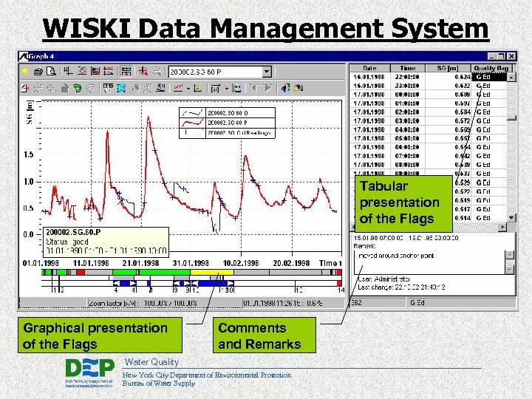532x399 pixels.
Task: Open the time series selection dropdown arrow
Action: (x=267, y=72)
